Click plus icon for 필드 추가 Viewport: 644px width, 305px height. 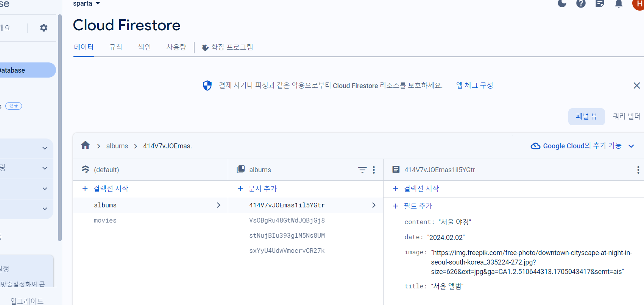396,206
